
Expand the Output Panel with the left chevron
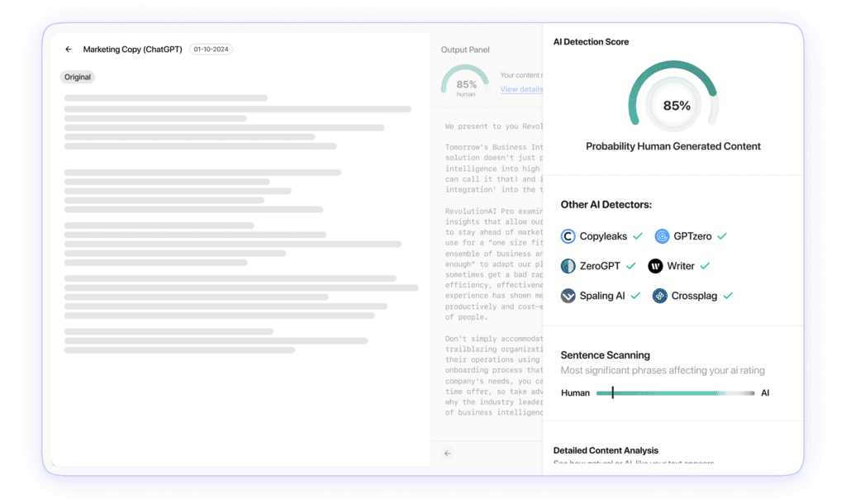click(446, 454)
